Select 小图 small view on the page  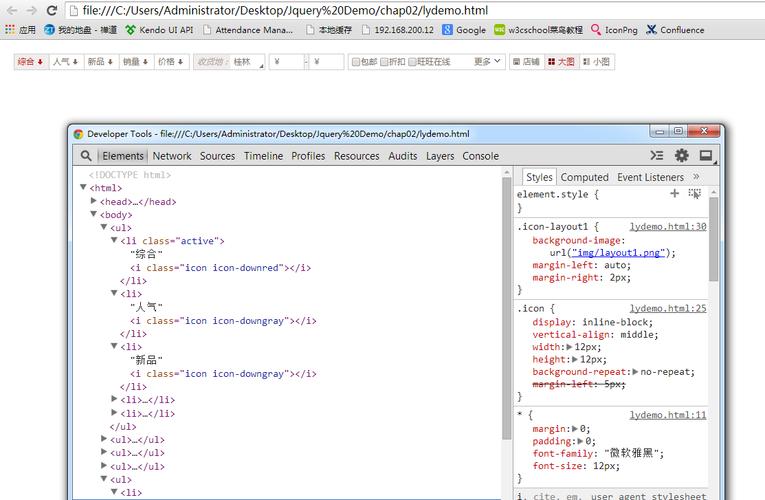(597, 61)
